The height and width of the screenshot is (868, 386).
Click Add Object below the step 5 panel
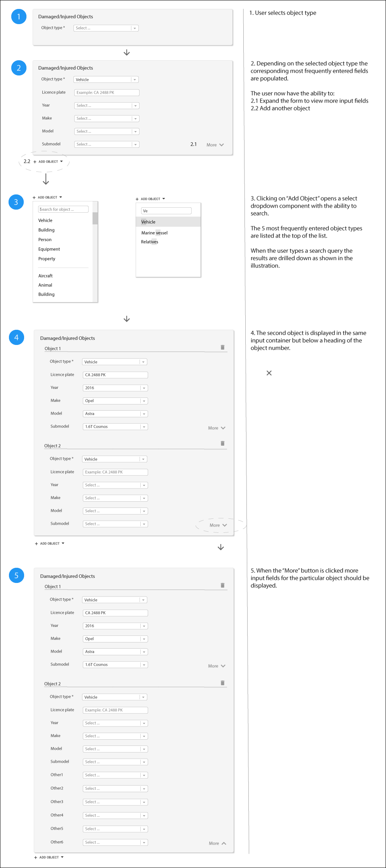tap(49, 857)
